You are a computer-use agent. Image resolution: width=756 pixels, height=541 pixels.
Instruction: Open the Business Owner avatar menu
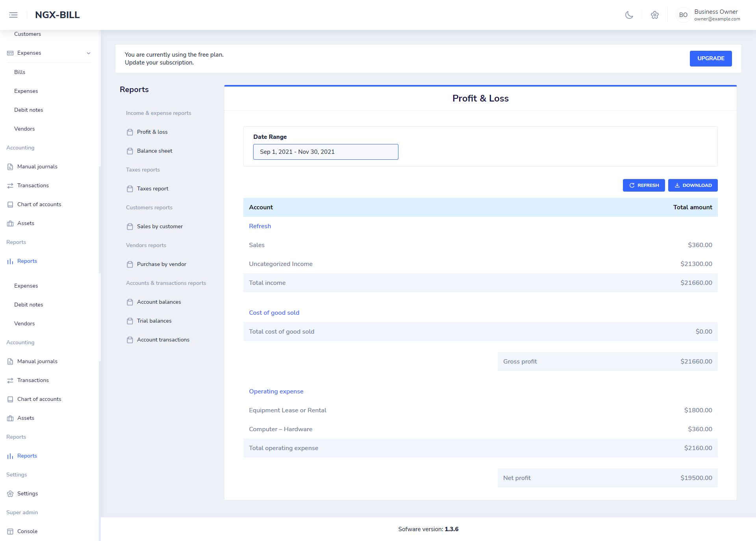pos(684,15)
